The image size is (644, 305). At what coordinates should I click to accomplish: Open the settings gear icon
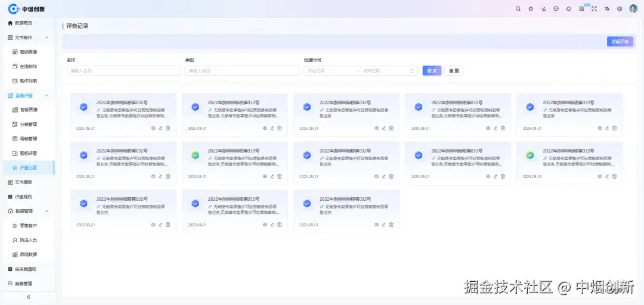[620, 8]
